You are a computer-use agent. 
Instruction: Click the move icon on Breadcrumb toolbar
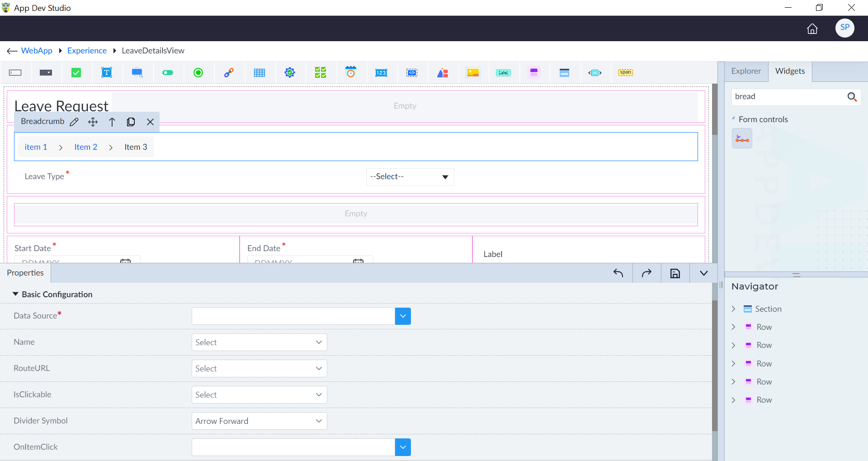point(93,122)
